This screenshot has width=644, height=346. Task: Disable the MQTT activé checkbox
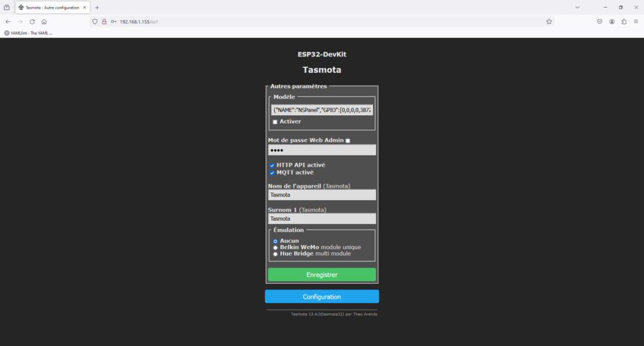click(x=272, y=172)
